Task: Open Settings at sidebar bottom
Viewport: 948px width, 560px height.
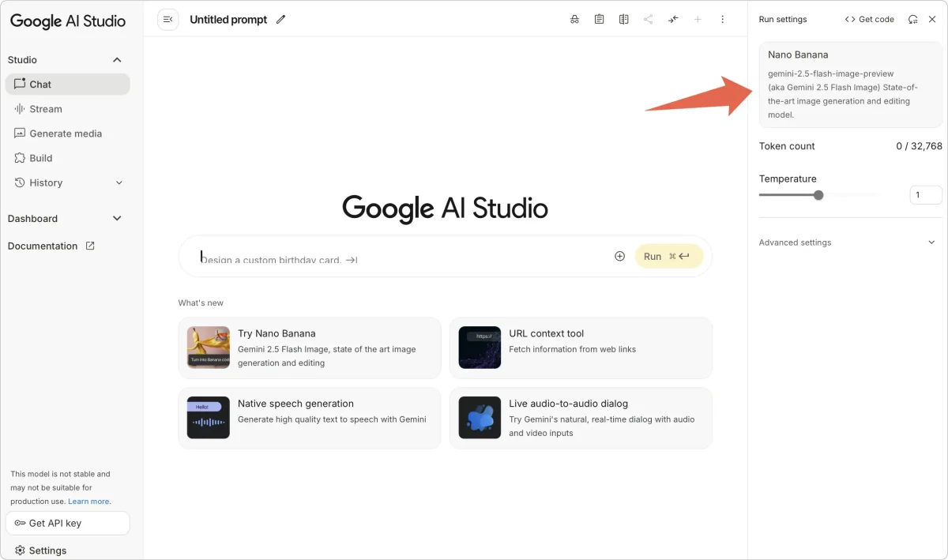Action: click(41, 551)
